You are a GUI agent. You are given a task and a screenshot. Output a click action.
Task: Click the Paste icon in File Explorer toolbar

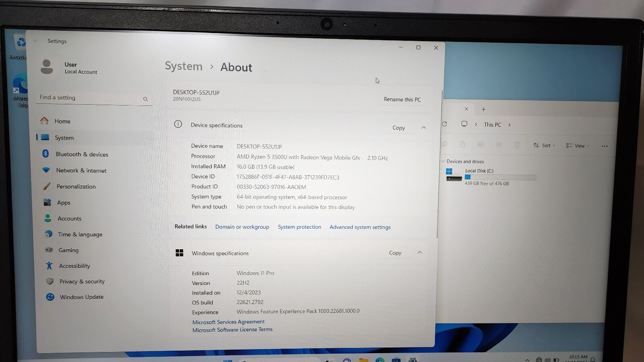(462, 145)
